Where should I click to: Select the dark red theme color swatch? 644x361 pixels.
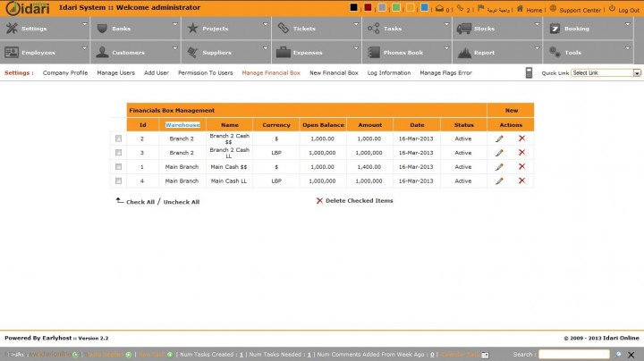[x=368, y=7]
